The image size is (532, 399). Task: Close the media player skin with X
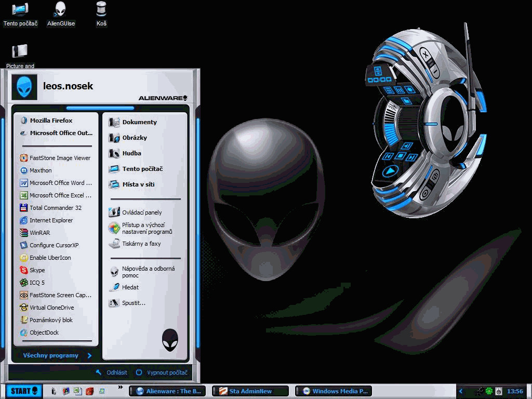425,54
